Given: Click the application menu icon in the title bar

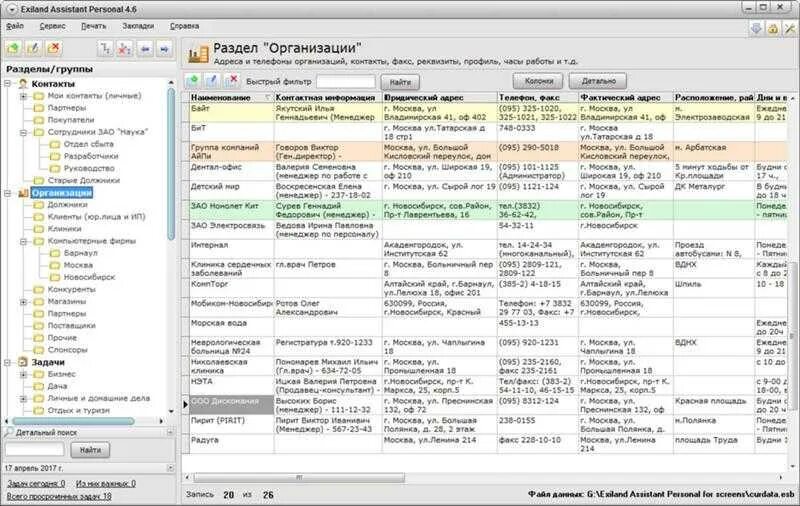Looking at the screenshot, I should click(12, 9).
